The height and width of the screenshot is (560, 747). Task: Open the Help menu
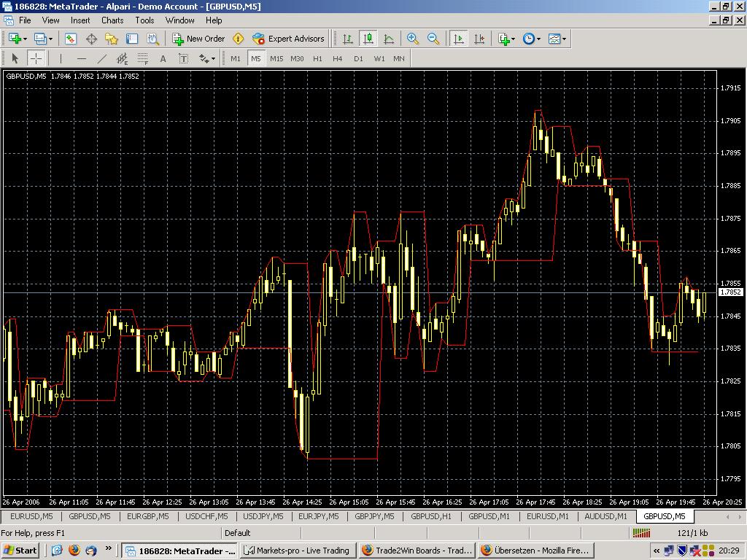[x=214, y=20]
